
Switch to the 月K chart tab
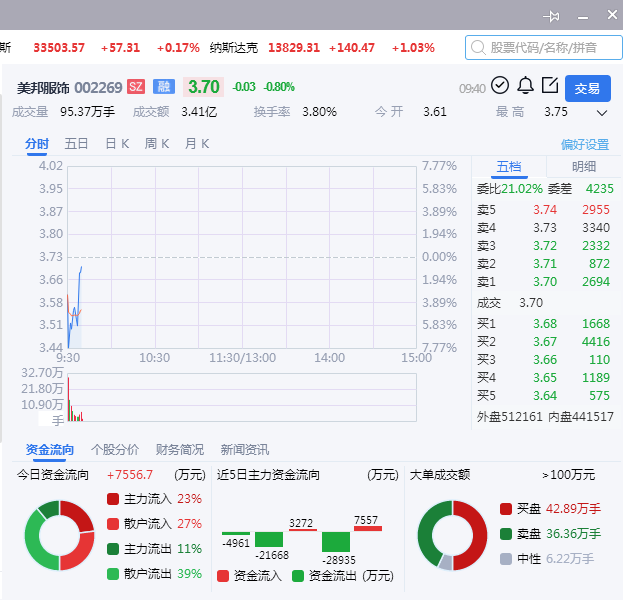click(x=197, y=144)
